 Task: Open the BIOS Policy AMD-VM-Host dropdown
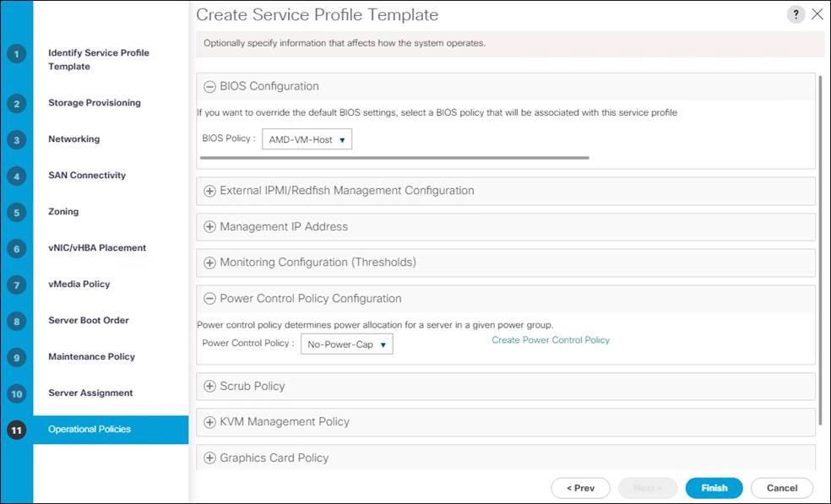tap(307, 139)
